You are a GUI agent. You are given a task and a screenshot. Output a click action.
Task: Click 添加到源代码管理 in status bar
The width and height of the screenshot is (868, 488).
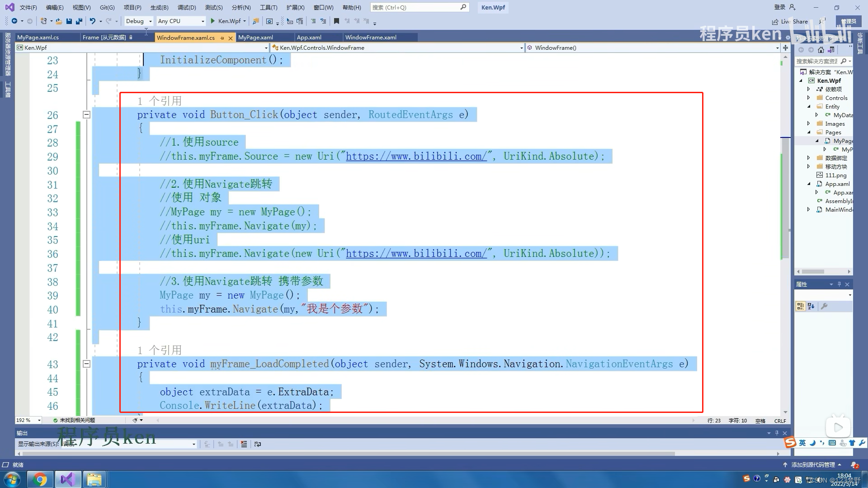click(x=813, y=465)
